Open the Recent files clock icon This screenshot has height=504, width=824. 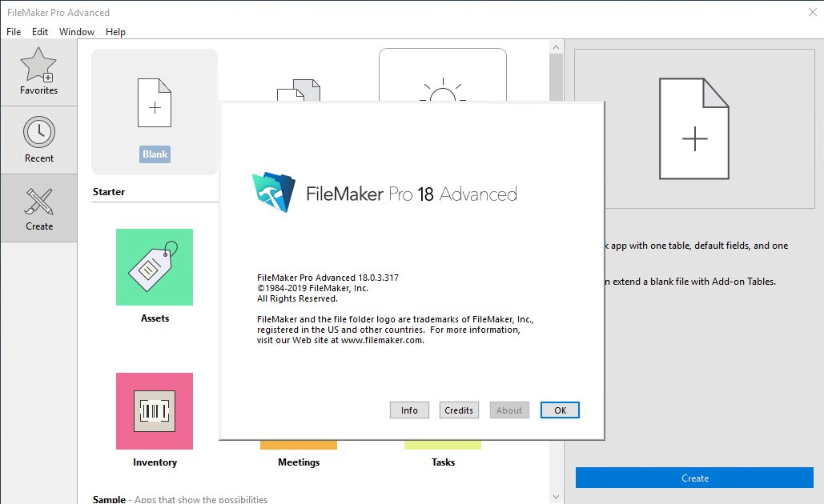tap(39, 132)
